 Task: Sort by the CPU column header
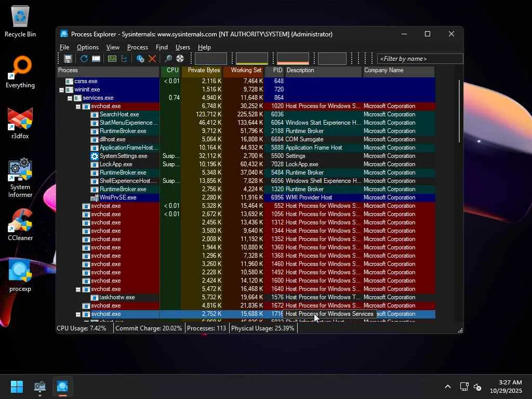[x=170, y=70]
